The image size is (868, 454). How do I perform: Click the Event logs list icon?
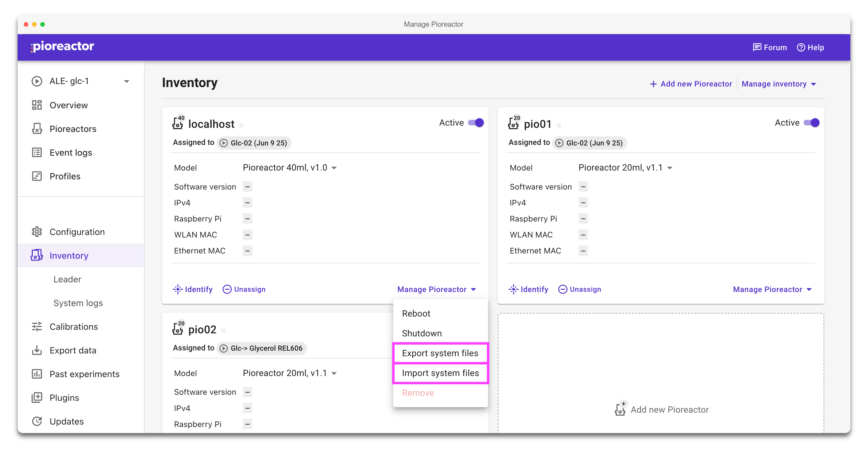pos(37,153)
